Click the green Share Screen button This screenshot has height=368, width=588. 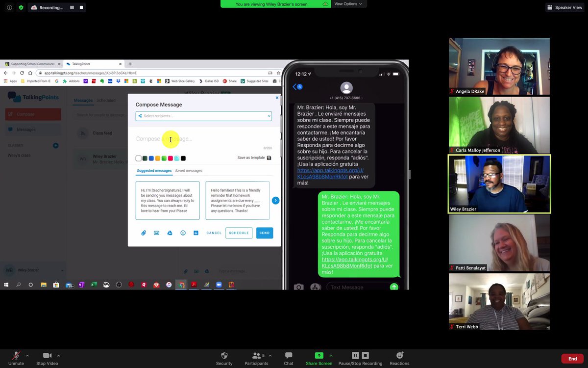click(x=319, y=358)
